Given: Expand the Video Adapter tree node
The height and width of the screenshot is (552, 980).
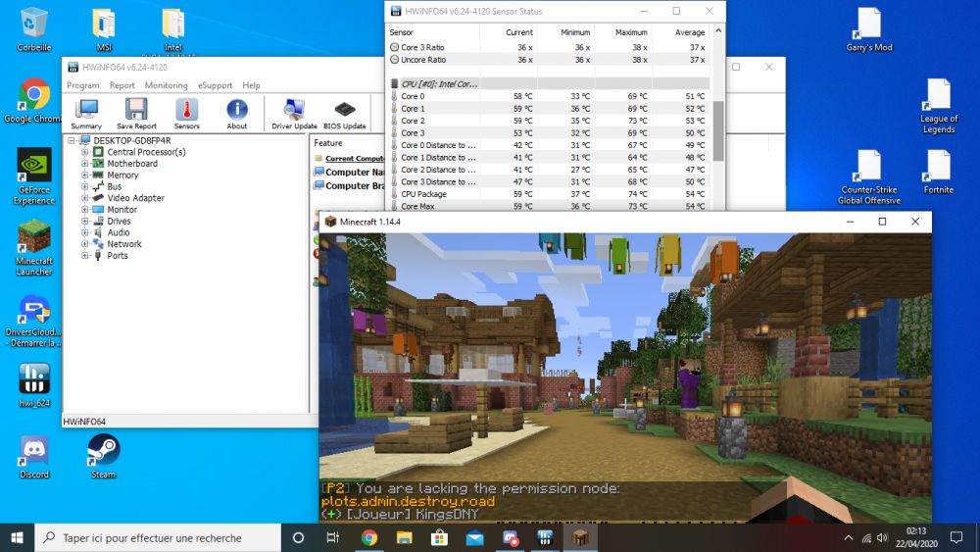Looking at the screenshot, I should 86,198.
